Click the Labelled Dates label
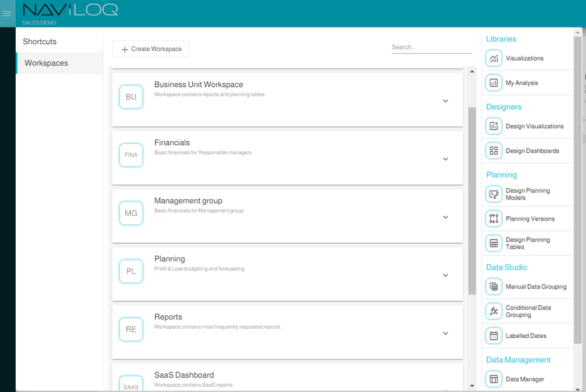 pyautogui.click(x=526, y=336)
